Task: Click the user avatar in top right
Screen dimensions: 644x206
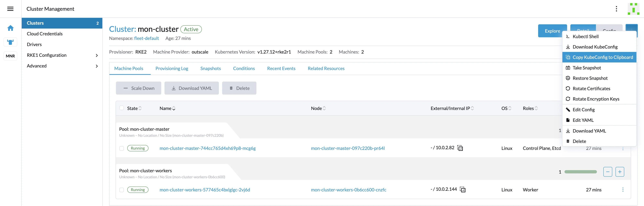Action: click(x=633, y=9)
